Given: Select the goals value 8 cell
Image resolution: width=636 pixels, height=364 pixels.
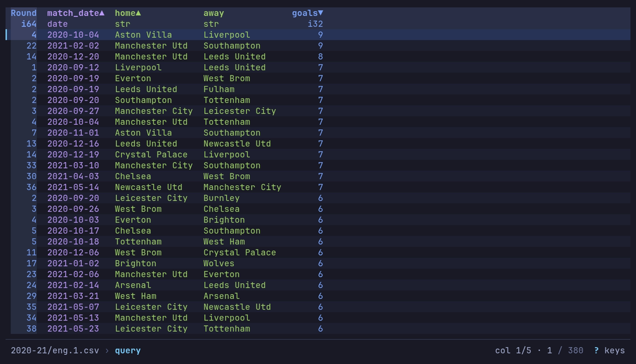Looking at the screenshot, I should (x=320, y=57).
